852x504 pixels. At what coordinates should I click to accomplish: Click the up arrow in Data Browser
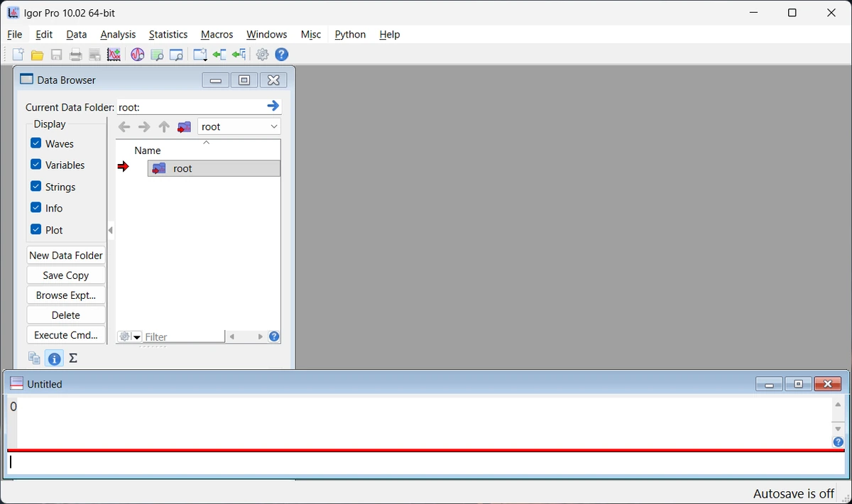point(164,127)
